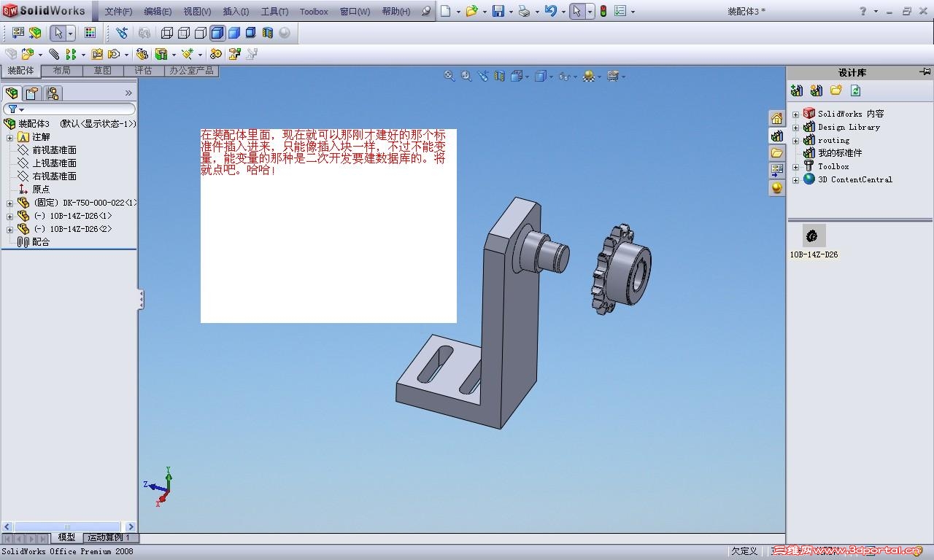Pin the 设计库 task pane
The width and height of the screenshot is (934, 560).
tap(925, 71)
